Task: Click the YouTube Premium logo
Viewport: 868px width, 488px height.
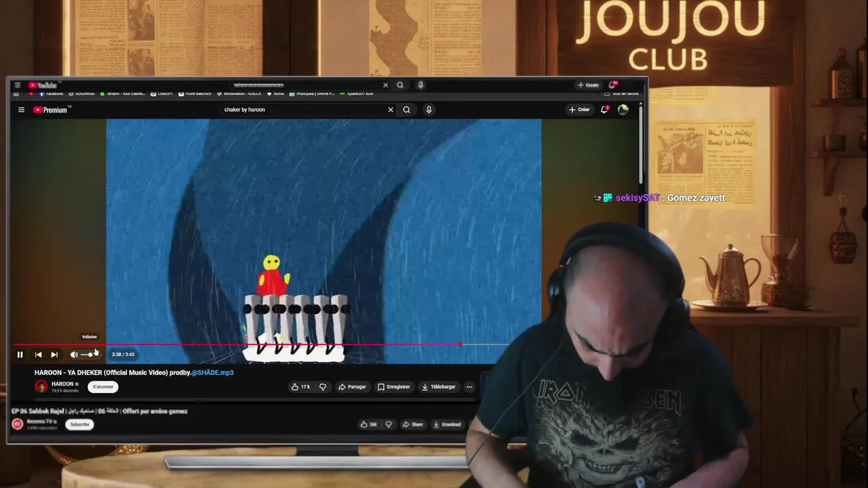Action: click(x=52, y=110)
